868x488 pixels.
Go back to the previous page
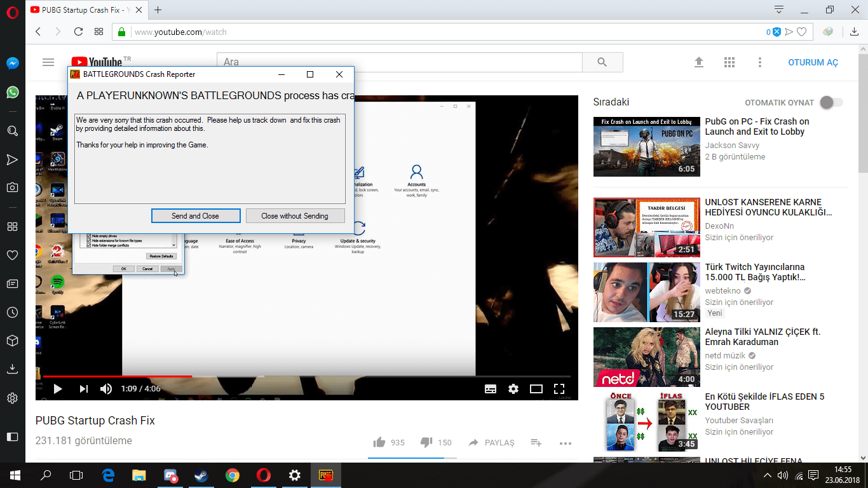[38, 32]
